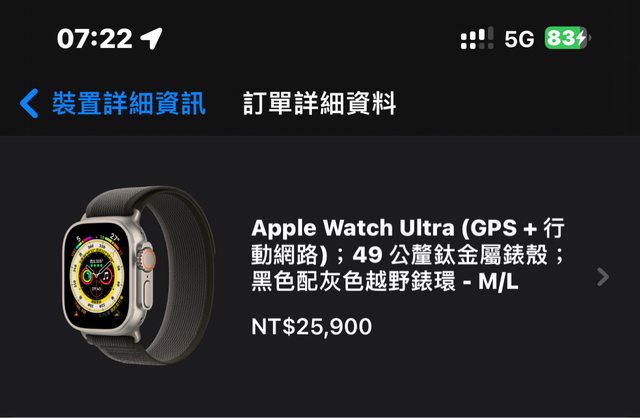Tap the location services arrow icon
This screenshot has width=640, height=418.
pyautogui.click(x=151, y=38)
